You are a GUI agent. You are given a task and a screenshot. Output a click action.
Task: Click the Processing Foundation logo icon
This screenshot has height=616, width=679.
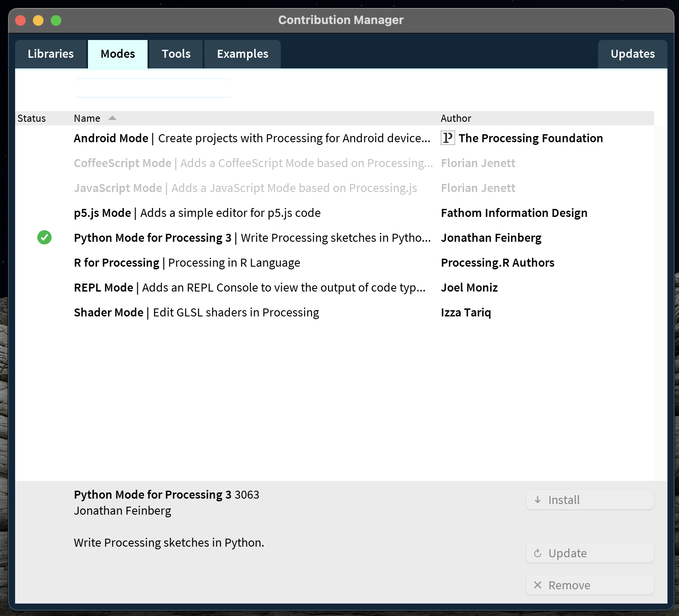(x=447, y=138)
